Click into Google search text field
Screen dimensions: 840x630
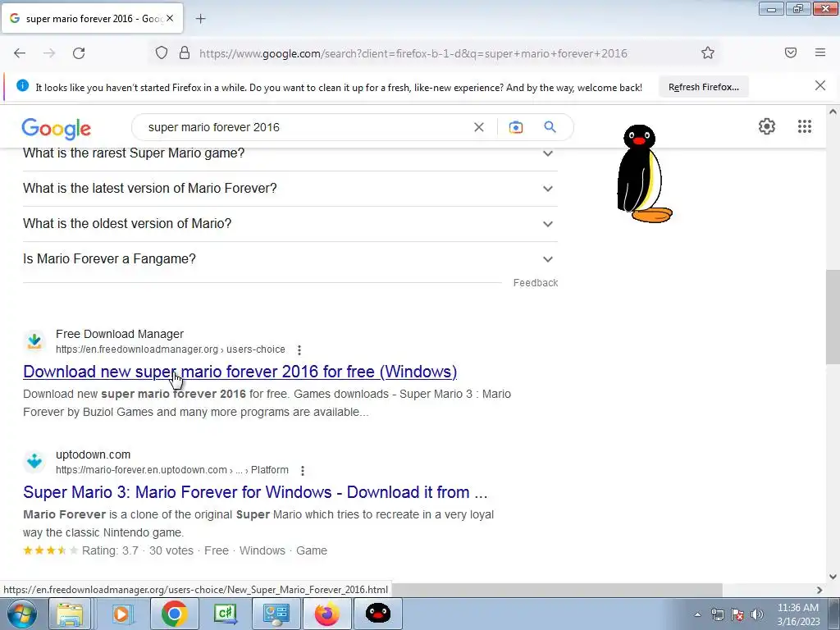pyautogui.click(x=305, y=127)
